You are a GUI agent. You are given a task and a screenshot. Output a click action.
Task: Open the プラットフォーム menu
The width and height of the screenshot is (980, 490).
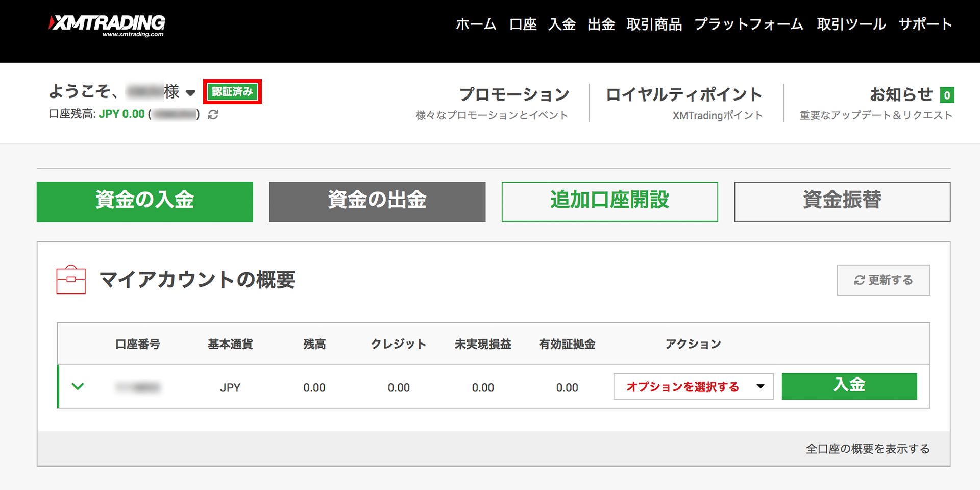pyautogui.click(x=749, y=24)
